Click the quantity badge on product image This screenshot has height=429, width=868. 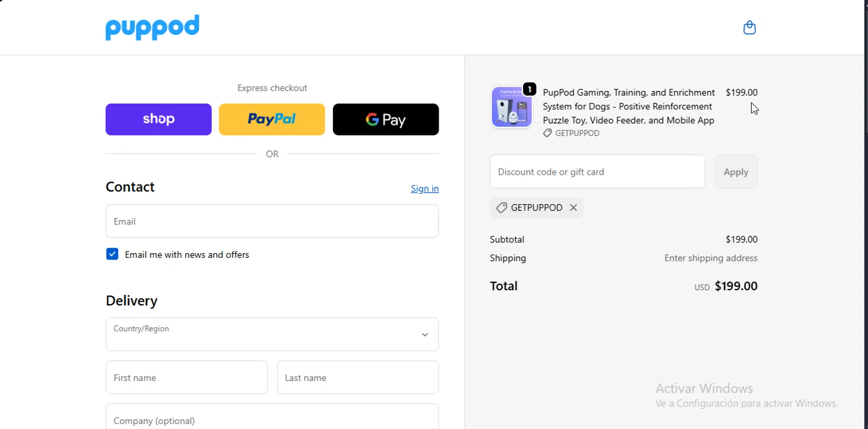529,89
